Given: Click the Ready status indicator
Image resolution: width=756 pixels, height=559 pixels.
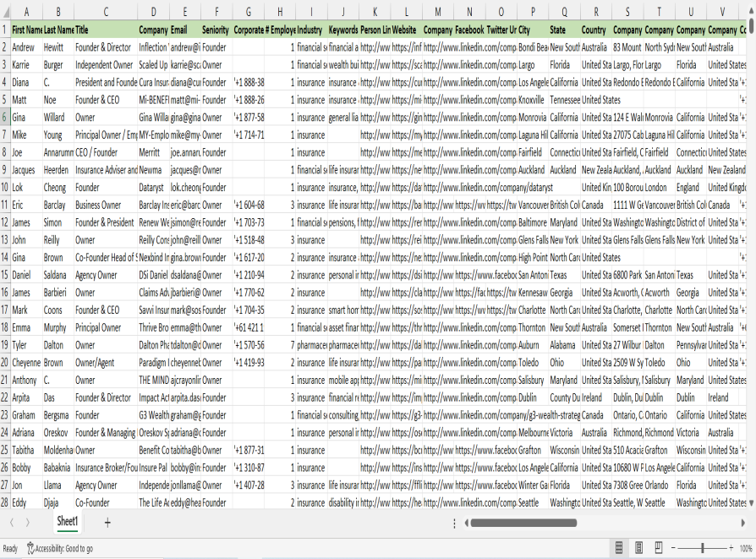Looking at the screenshot, I should [10, 548].
